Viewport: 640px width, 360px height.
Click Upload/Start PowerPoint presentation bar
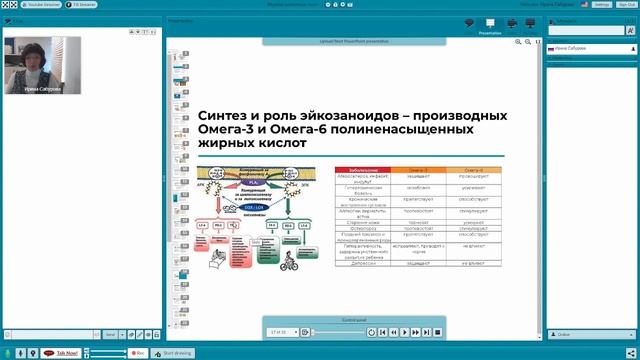(354, 41)
